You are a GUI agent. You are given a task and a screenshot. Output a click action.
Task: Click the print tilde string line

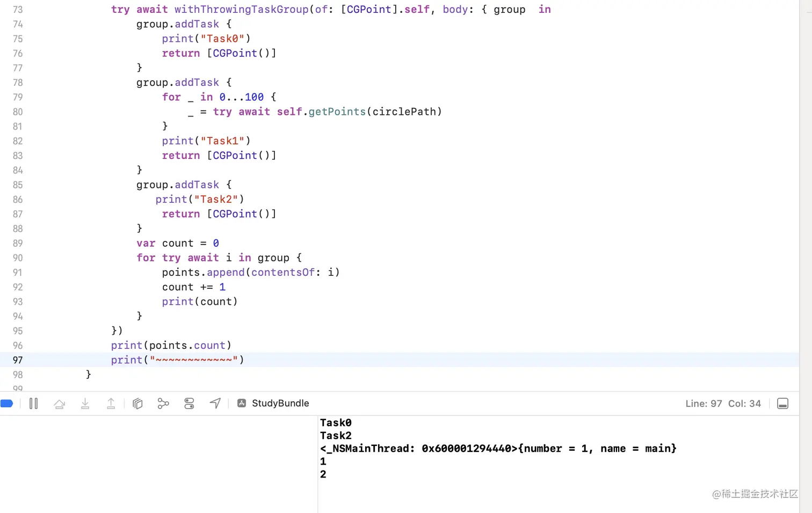click(178, 360)
